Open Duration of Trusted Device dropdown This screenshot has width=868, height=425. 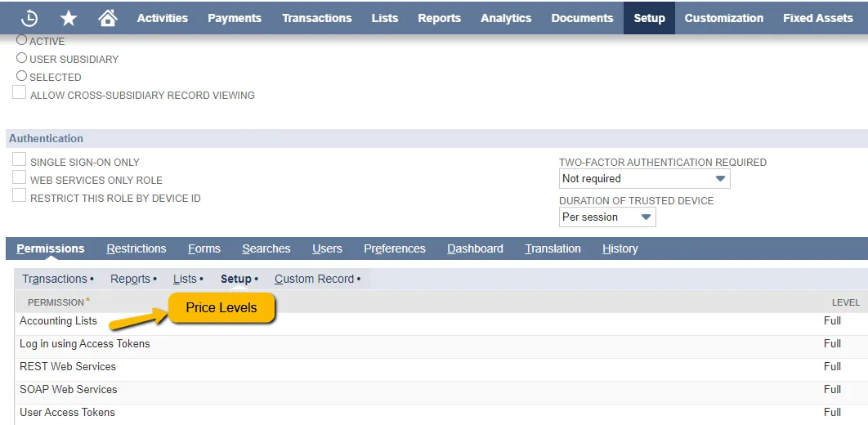pyautogui.click(x=607, y=217)
